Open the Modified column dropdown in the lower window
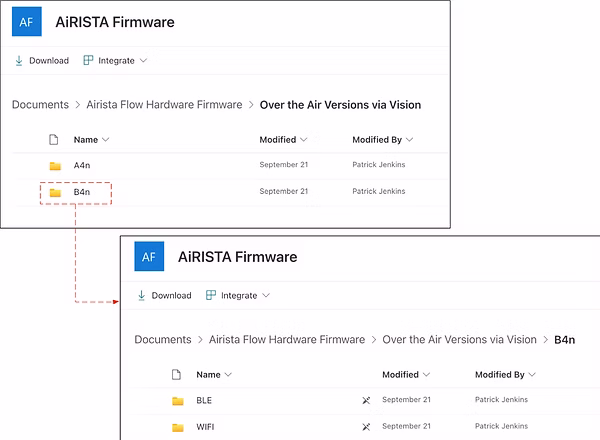The image size is (600, 440). (x=406, y=375)
